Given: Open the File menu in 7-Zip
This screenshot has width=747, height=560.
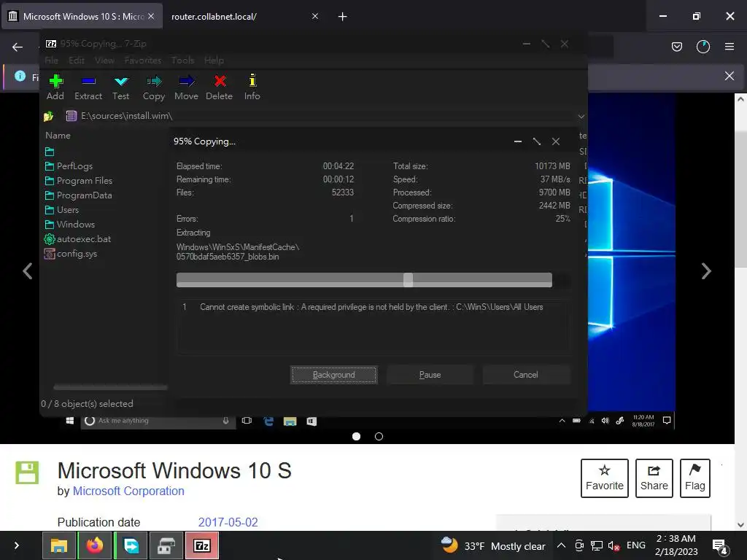Looking at the screenshot, I should tap(52, 60).
